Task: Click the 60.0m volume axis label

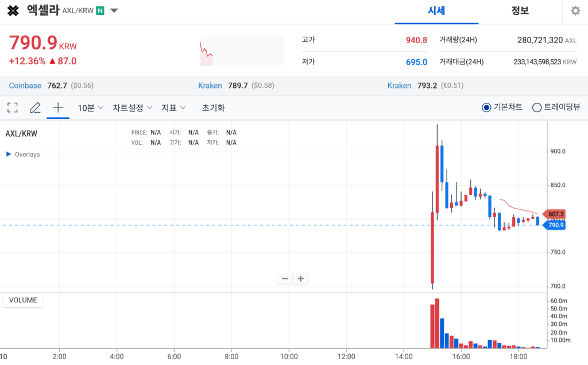Action: [x=558, y=301]
